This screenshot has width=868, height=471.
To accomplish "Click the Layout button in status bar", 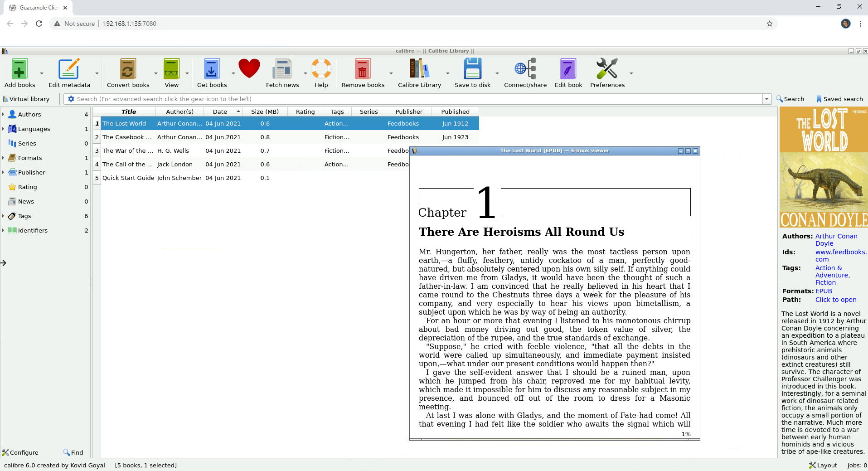I will pos(823,465).
